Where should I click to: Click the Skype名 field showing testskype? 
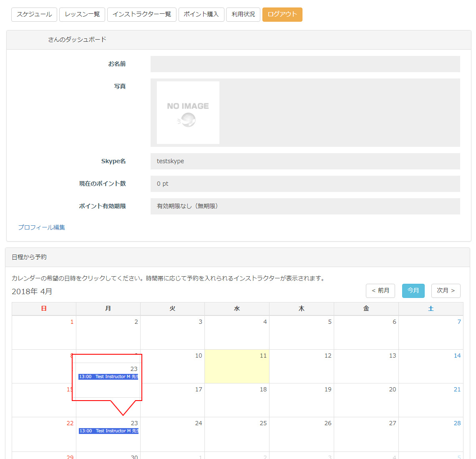pyautogui.click(x=305, y=161)
